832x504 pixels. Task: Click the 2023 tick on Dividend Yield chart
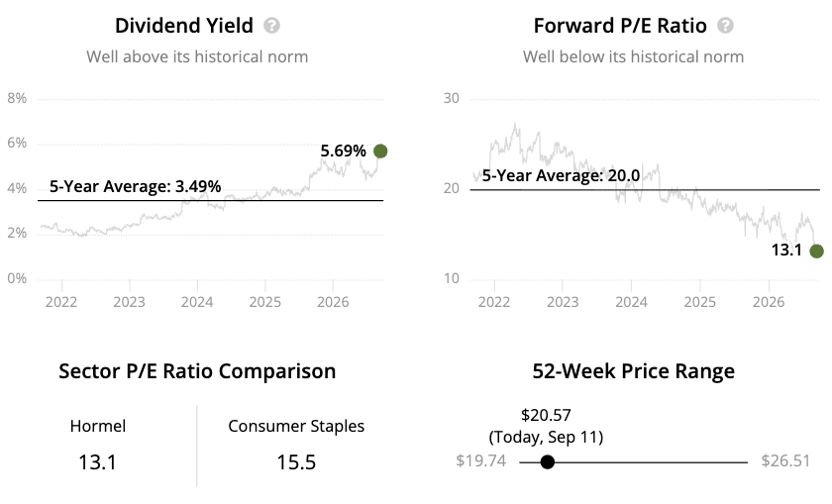point(129,302)
